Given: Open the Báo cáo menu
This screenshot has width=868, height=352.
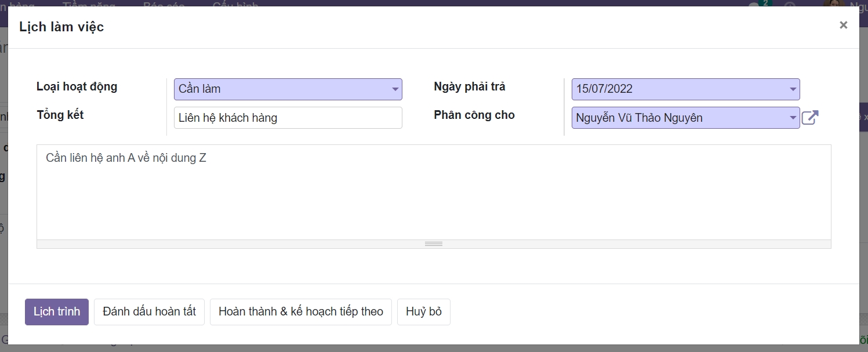Looking at the screenshot, I should point(164,3).
